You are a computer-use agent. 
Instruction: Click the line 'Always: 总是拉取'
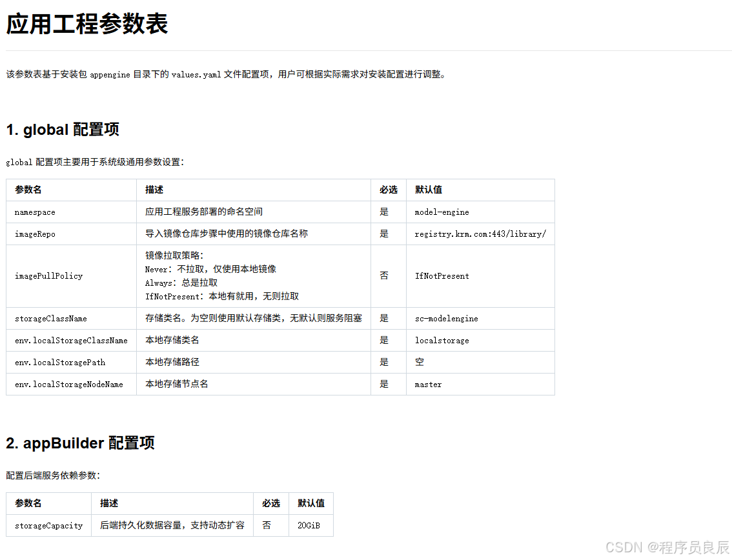point(181,283)
